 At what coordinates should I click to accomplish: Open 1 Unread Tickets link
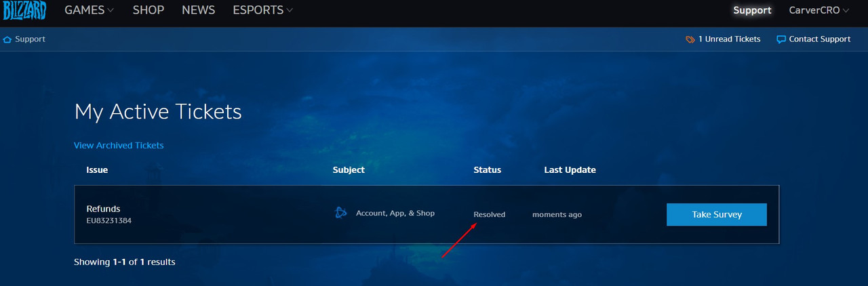[729, 39]
